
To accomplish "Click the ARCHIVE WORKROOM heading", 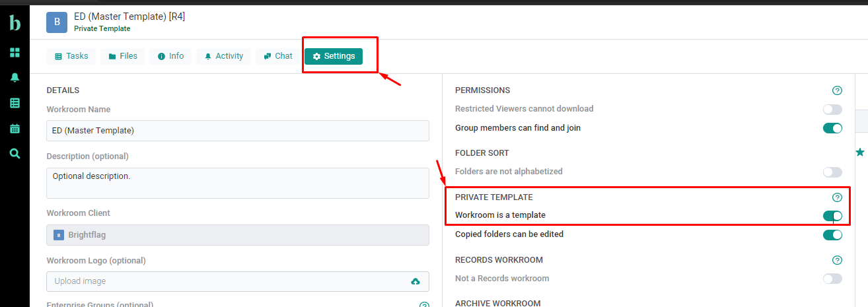I will pos(498,304).
